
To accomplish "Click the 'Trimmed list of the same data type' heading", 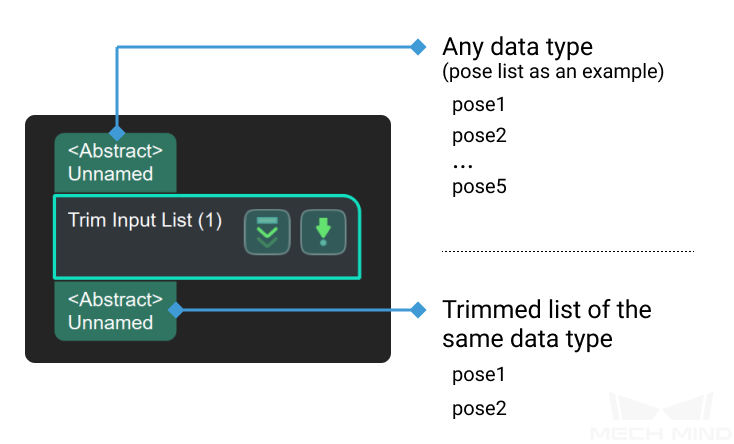I will coord(545,324).
